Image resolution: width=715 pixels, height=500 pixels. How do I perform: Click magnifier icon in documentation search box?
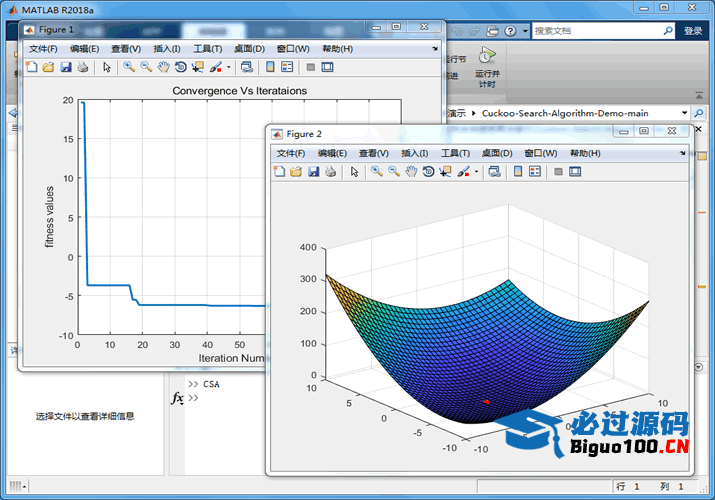[668, 31]
